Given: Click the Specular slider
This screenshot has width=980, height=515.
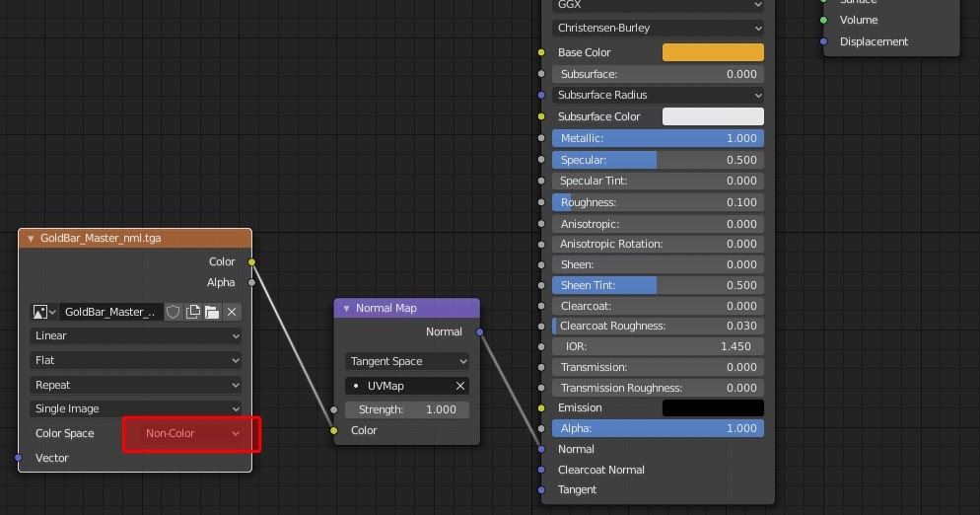Looking at the screenshot, I should (x=659, y=160).
